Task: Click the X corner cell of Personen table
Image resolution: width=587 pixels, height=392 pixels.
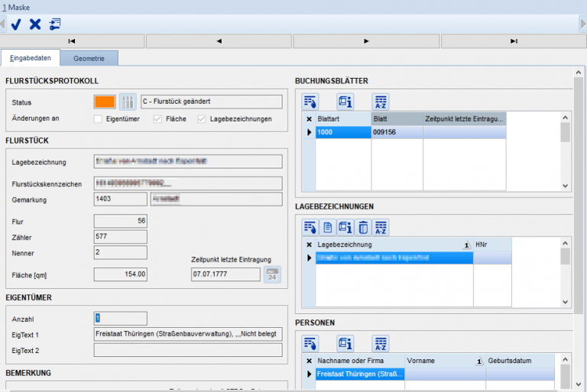Action: point(309,361)
